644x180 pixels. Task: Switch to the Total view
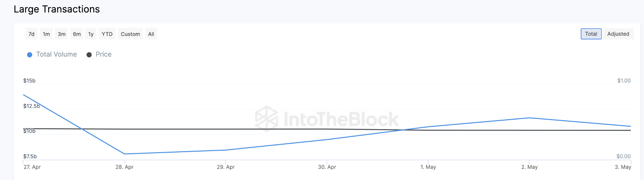[x=591, y=34]
